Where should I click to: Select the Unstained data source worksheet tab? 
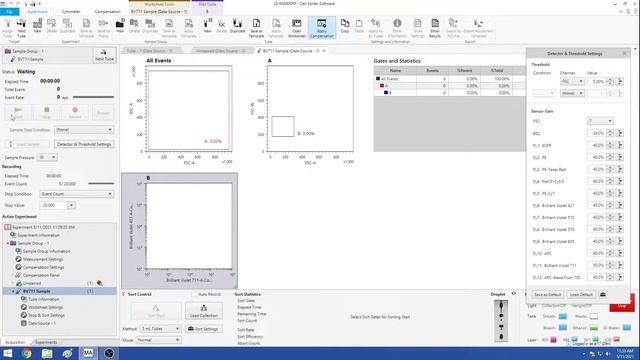point(220,51)
